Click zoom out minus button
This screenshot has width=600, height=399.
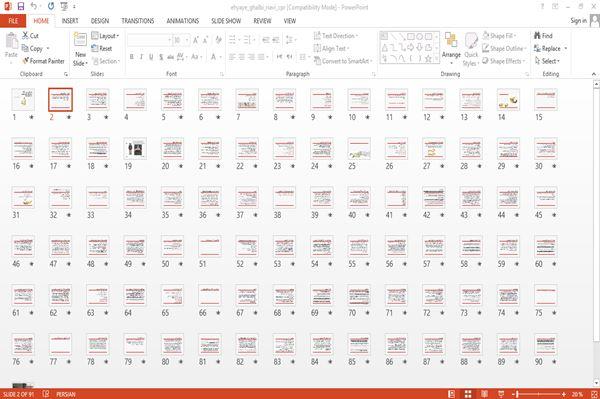pos(514,394)
